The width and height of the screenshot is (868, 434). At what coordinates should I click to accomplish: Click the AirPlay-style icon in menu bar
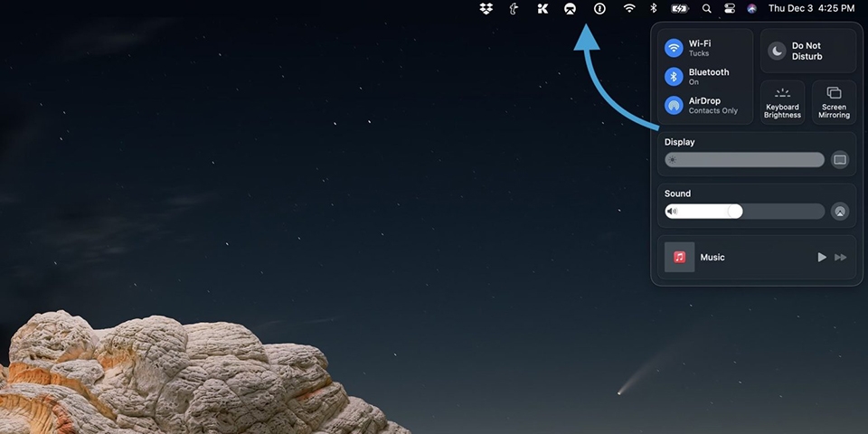(x=571, y=8)
